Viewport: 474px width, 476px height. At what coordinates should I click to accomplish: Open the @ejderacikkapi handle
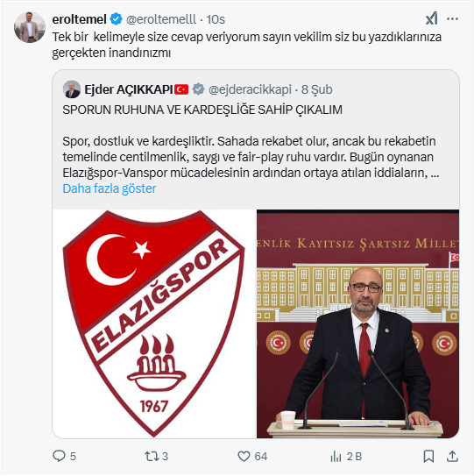point(250,89)
